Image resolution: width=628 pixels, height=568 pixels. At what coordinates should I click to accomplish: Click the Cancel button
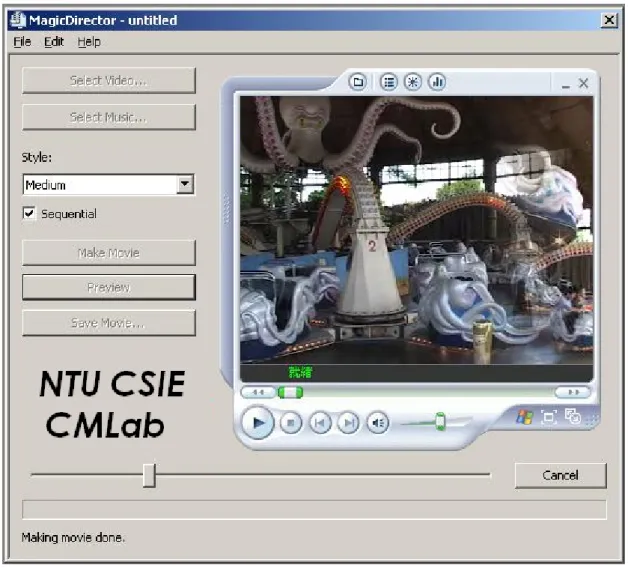pos(560,475)
